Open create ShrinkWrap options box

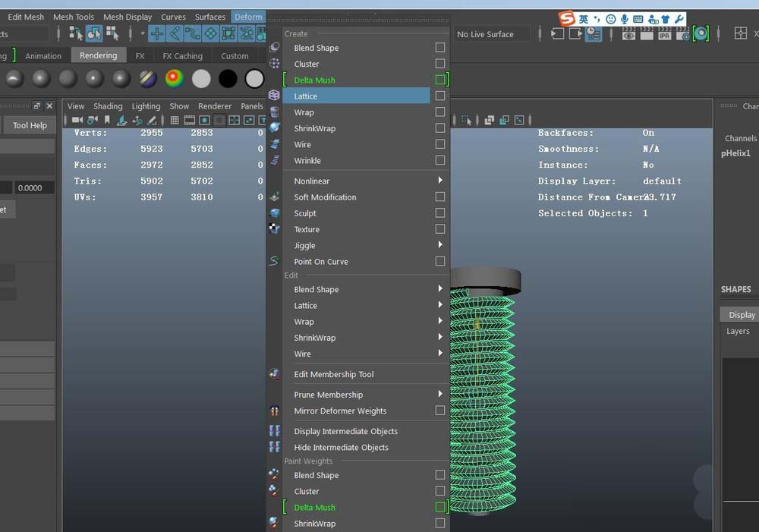pos(440,127)
